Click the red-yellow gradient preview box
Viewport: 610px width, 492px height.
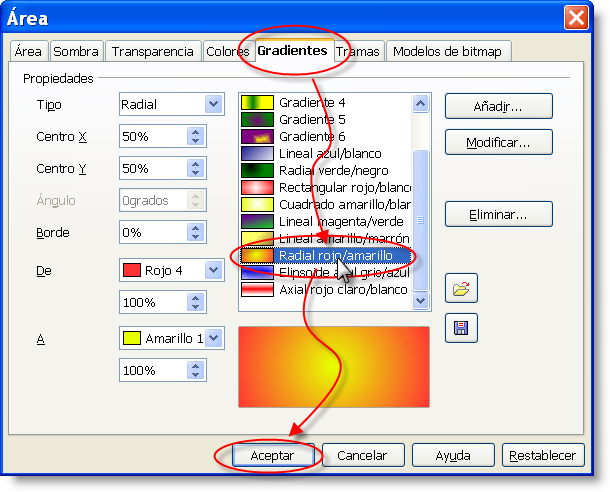(x=333, y=366)
